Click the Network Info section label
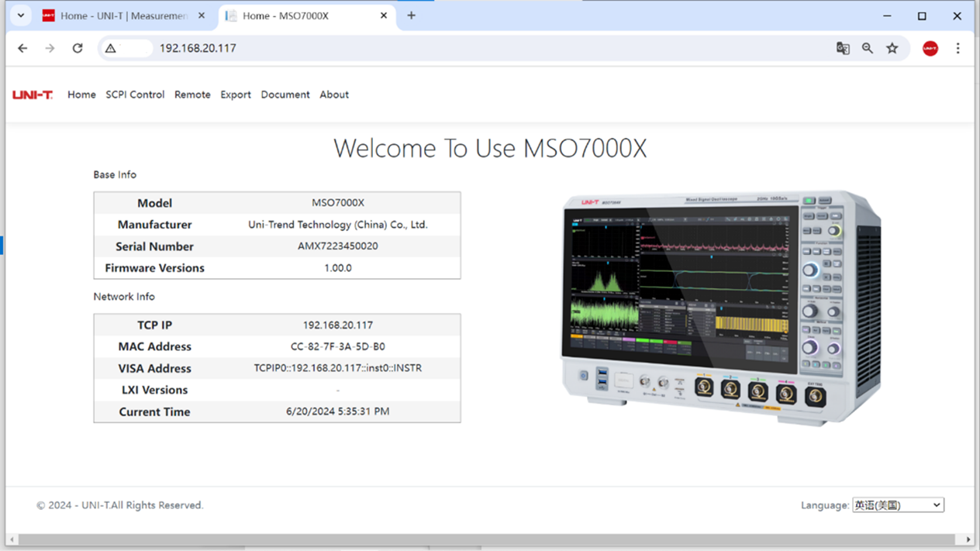Viewport: 980px width, 551px height. [124, 297]
